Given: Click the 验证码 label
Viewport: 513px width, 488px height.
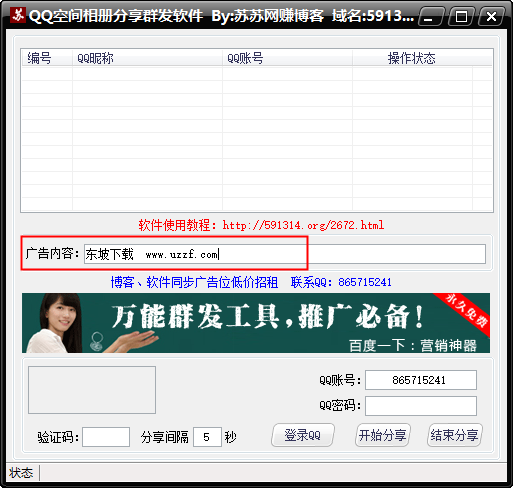Looking at the screenshot, I should [58, 437].
